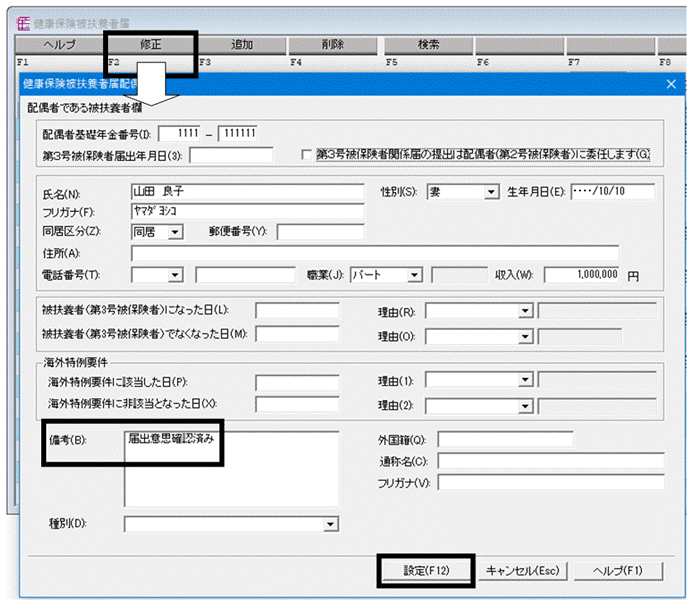This screenshot has height=602, width=688.
Task: Focus the 郵便番号 field
Action: 320,232
